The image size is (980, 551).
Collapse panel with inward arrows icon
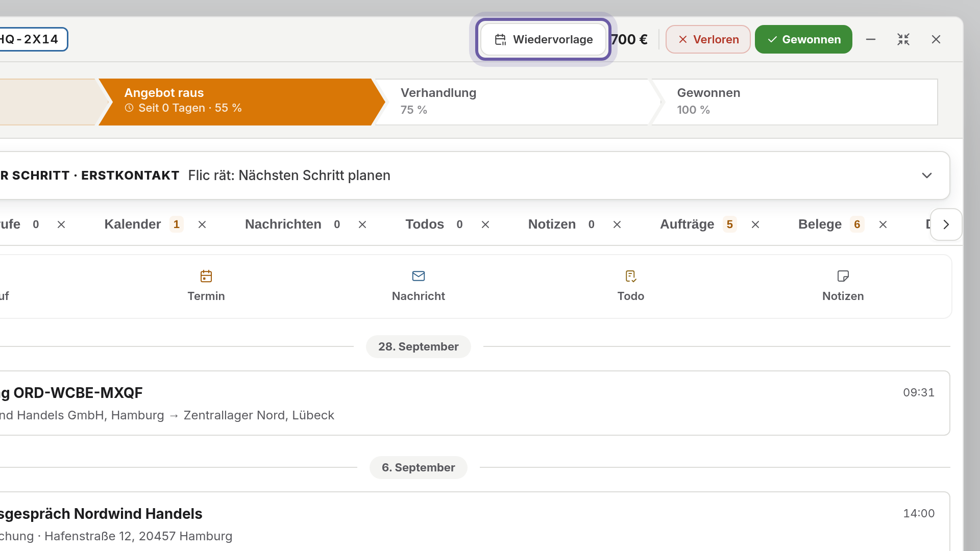click(903, 39)
